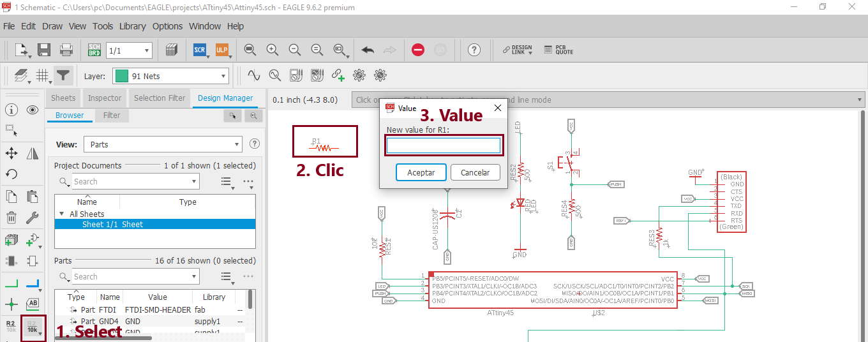Viewport: 868px width, 342px height.
Task: Click the New value for R1 field
Action: (x=444, y=145)
